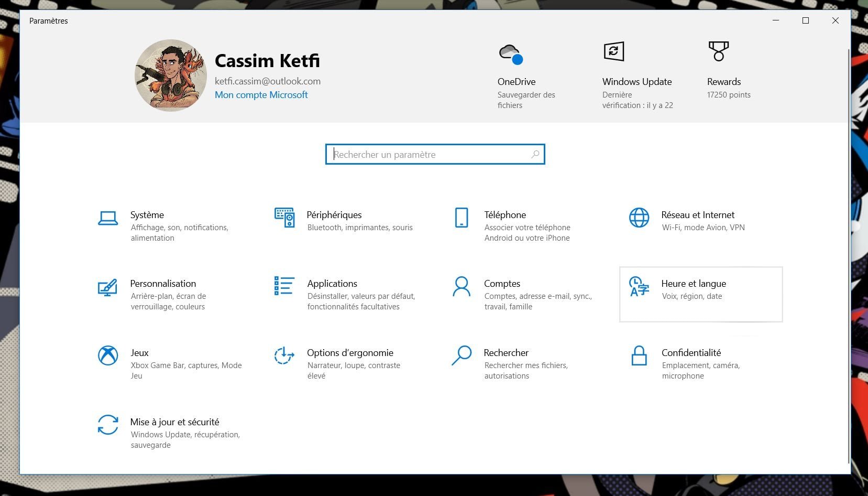Open the Rewards medal icon
The image size is (868, 496).
click(x=719, y=51)
